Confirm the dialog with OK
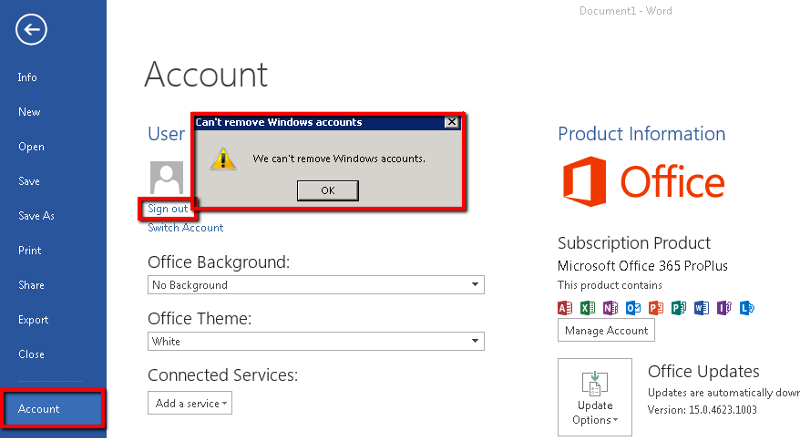The width and height of the screenshot is (800, 438). point(328,190)
